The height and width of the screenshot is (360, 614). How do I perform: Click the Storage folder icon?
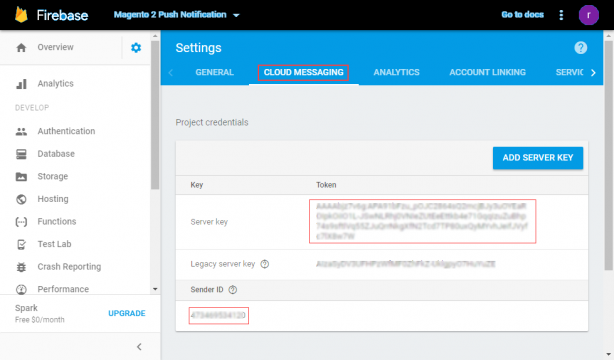coord(21,177)
